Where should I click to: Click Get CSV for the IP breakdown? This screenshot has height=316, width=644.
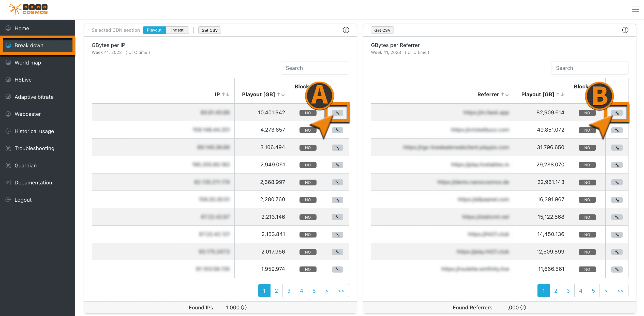tap(209, 30)
